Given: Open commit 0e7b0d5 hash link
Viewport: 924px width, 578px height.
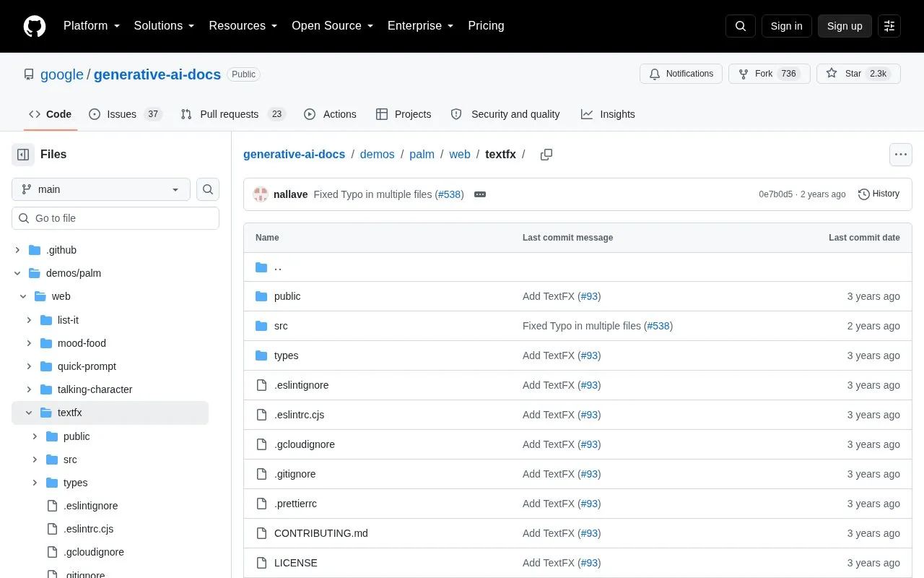Looking at the screenshot, I should click(x=775, y=194).
